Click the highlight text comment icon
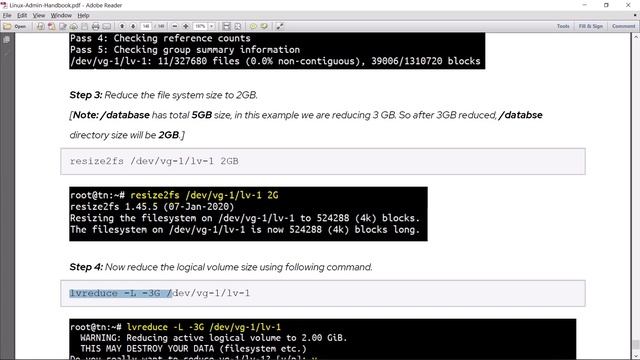Screen dimensions: 640x360 (264, 27)
